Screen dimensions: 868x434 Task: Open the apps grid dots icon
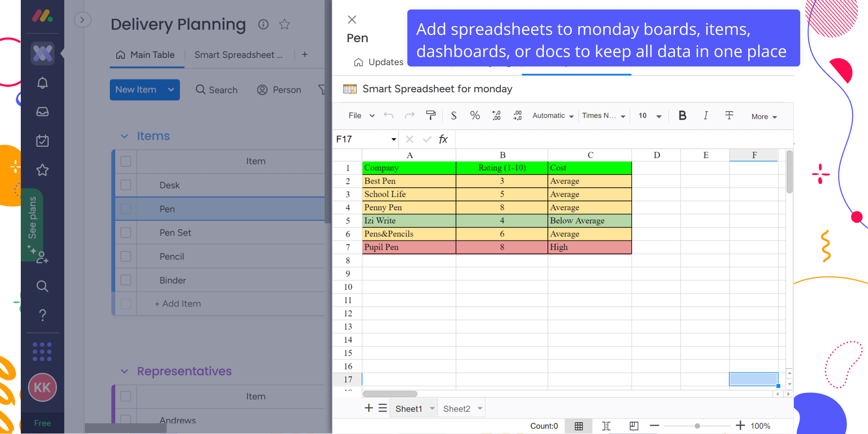pos(42,352)
